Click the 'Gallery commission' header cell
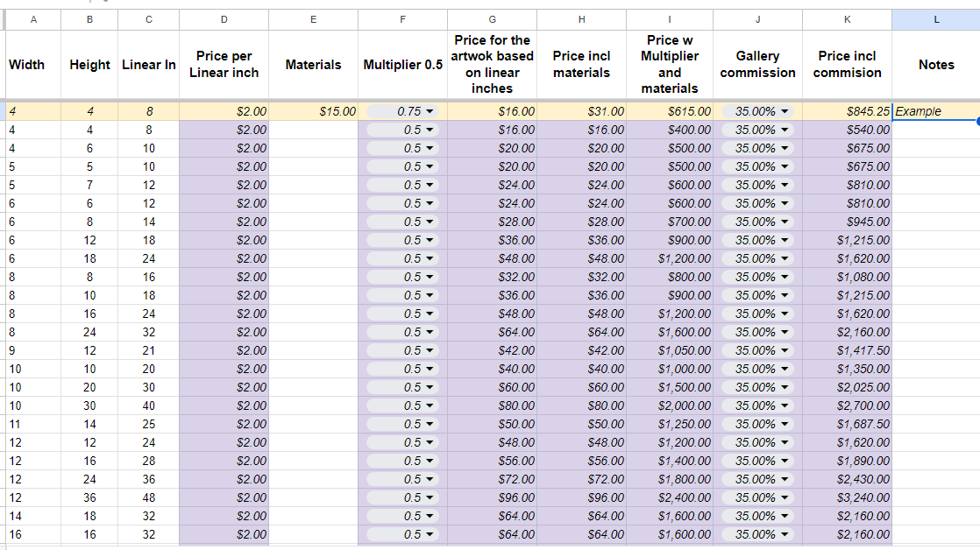The height and width of the screenshot is (550, 980). click(x=757, y=64)
